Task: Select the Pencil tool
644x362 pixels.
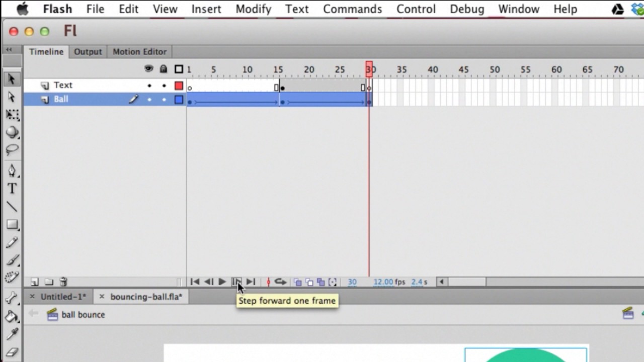Action: 12,243
